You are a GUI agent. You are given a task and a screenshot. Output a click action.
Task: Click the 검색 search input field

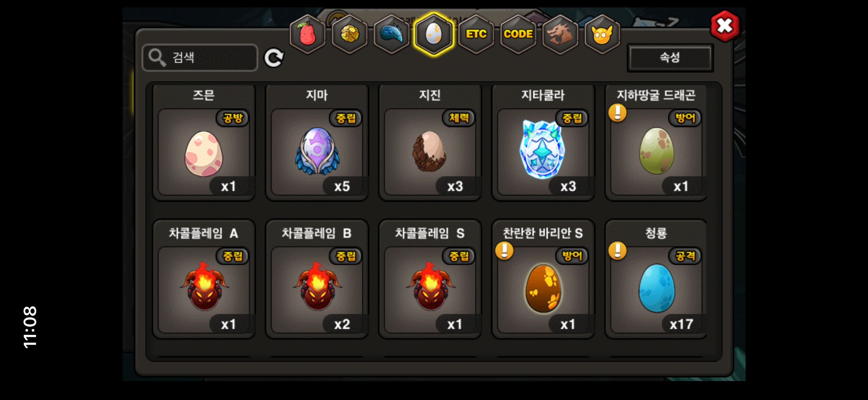click(200, 58)
